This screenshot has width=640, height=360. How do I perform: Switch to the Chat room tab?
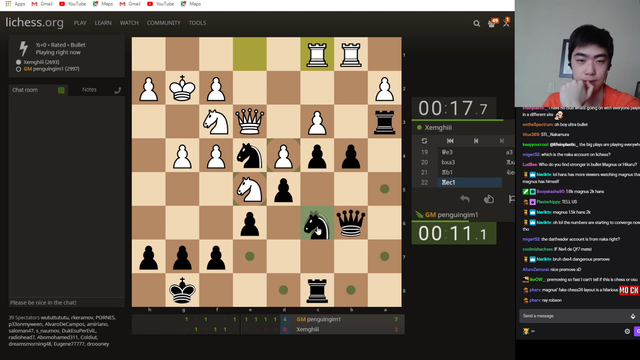pos(25,90)
